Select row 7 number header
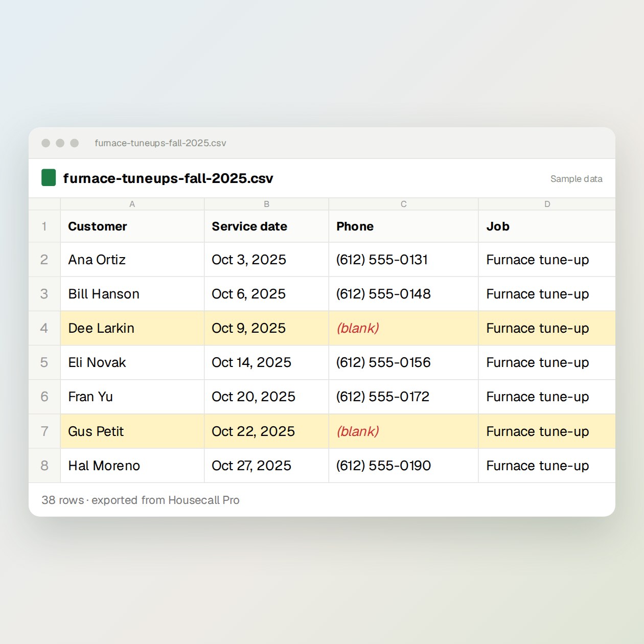The height and width of the screenshot is (644, 644). [44, 431]
